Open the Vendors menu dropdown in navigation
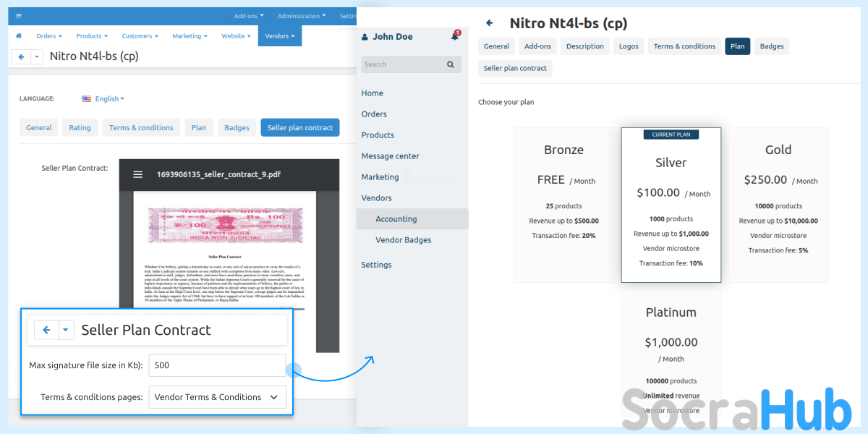This screenshot has height=434, width=868. (x=279, y=36)
